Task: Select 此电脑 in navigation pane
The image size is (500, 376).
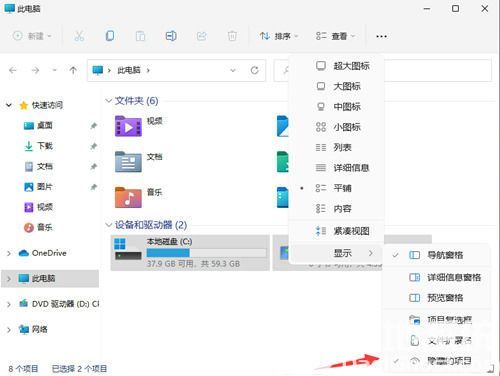Action: [x=43, y=278]
